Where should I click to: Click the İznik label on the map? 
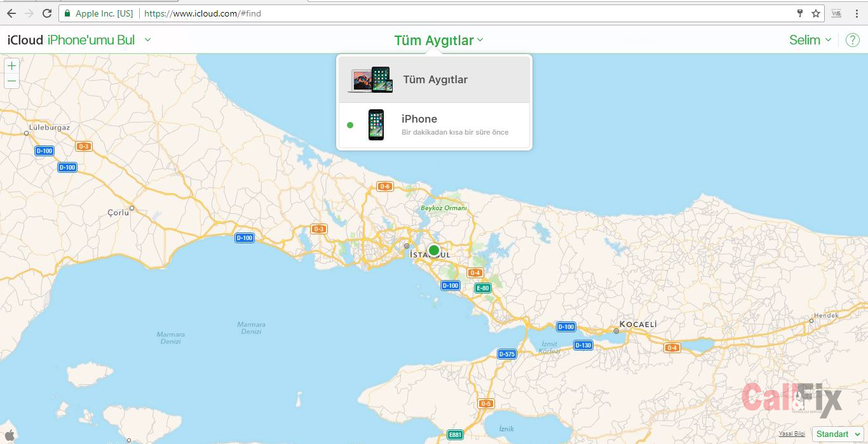point(506,429)
